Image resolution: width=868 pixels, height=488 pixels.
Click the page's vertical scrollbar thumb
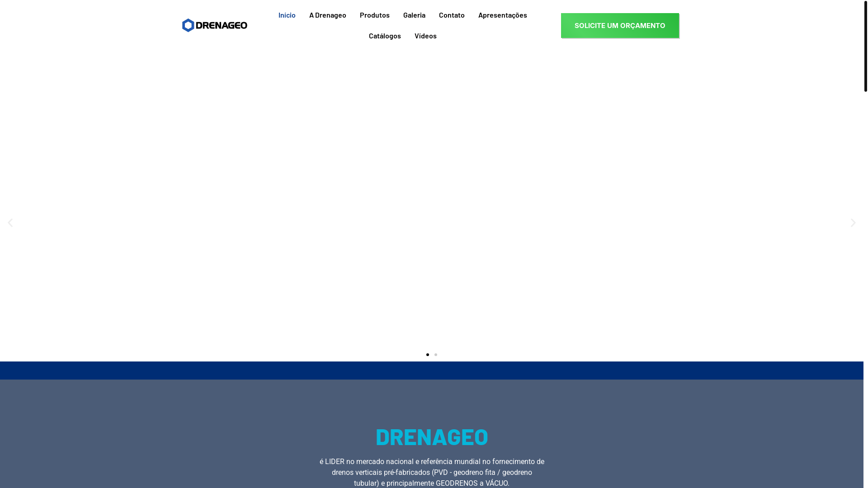[865, 46]
